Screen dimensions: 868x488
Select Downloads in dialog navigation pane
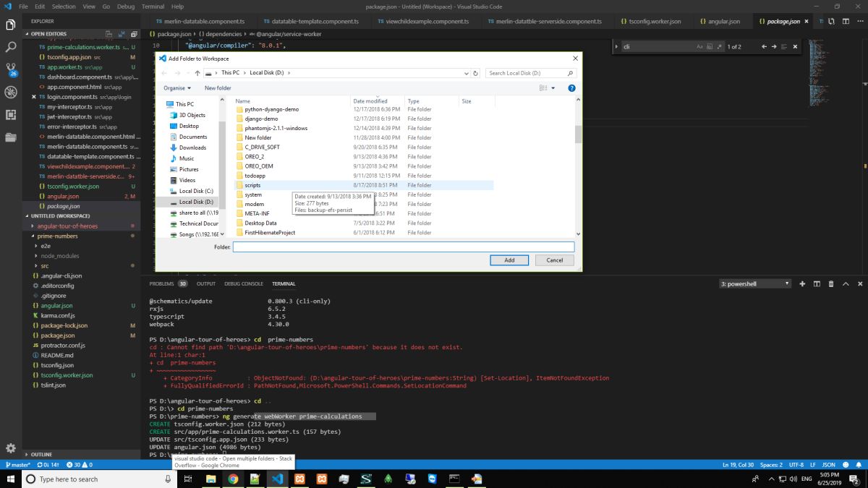pos(192,147)
